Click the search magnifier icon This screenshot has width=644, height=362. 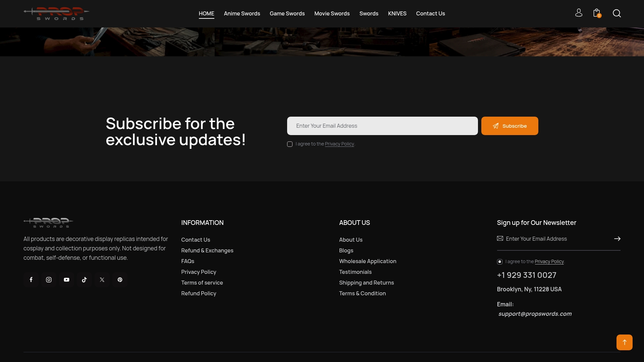pos(617,13)
